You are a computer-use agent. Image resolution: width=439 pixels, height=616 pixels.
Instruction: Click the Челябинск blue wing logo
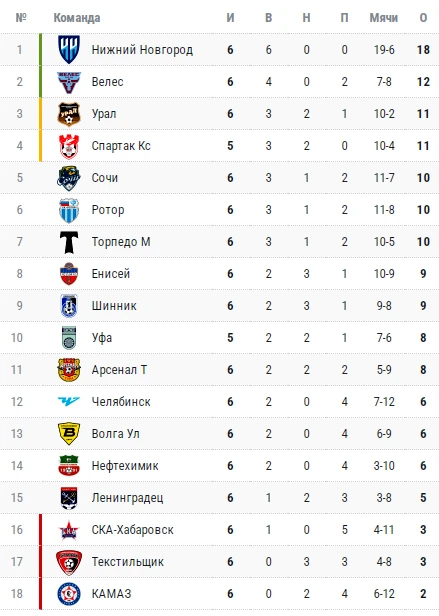pyautogui.click(x=69, y=402)
